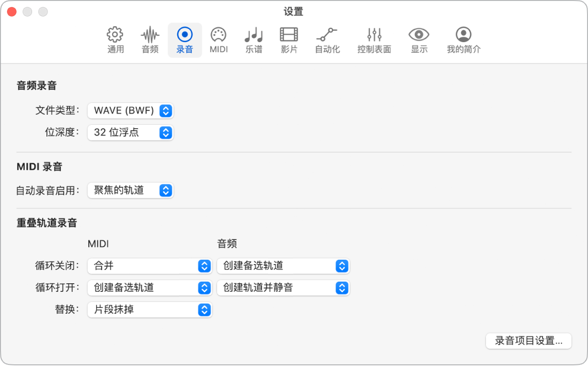The image size is (588, 366).
Task: Open the 替换 dropdown showing 片段抹掉
Action: coord(149,309)
